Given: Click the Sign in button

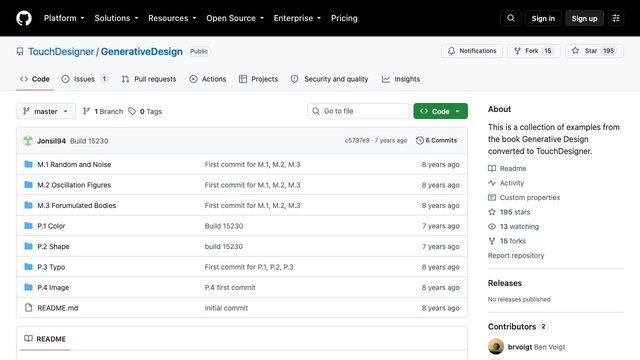Looking at the screenshot, I should tap(543, 18).
